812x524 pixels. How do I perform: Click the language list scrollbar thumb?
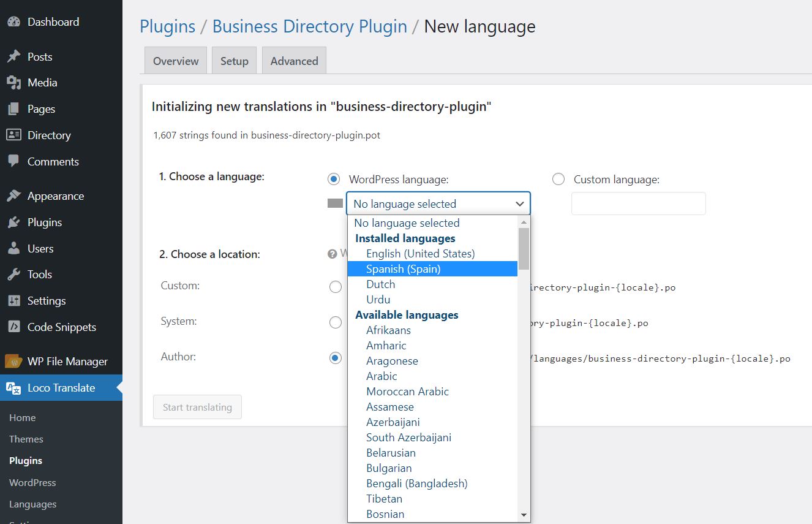tap(524, 248)
